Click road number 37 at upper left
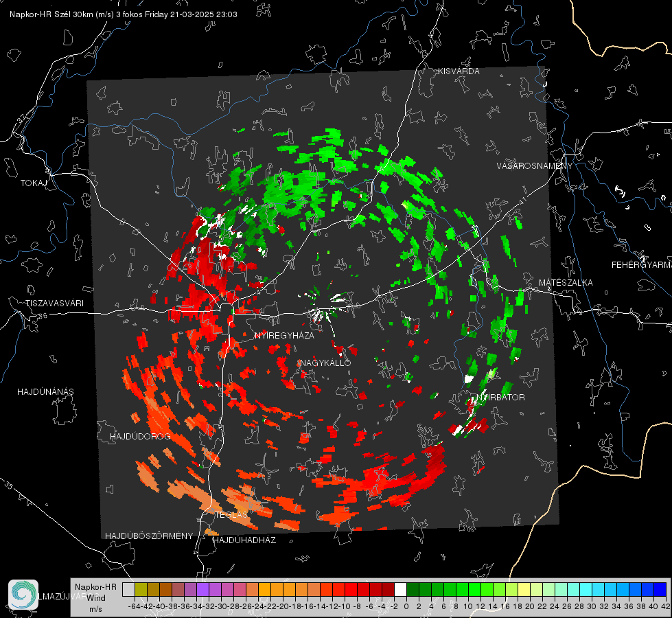672x618 pixels. tap(22, 118)
